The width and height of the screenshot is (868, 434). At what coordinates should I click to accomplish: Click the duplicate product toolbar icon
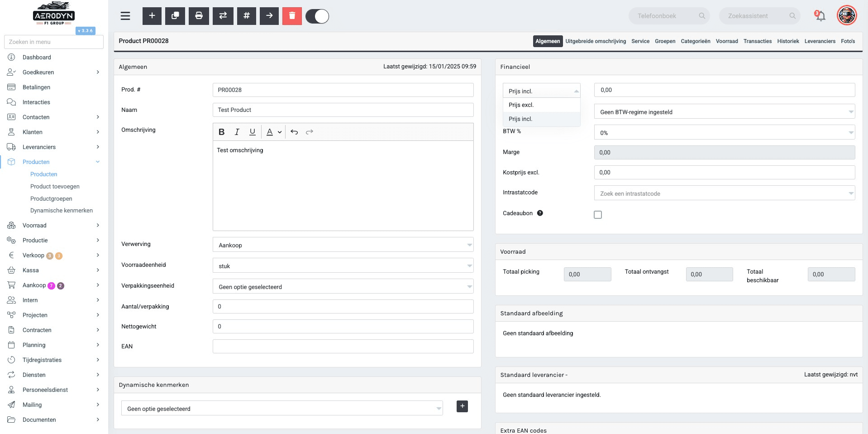(x=175, y=16)
